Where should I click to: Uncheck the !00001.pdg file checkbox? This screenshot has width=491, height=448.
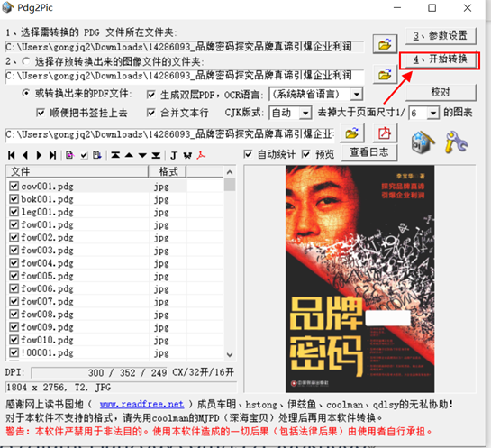tap(14, 352)
